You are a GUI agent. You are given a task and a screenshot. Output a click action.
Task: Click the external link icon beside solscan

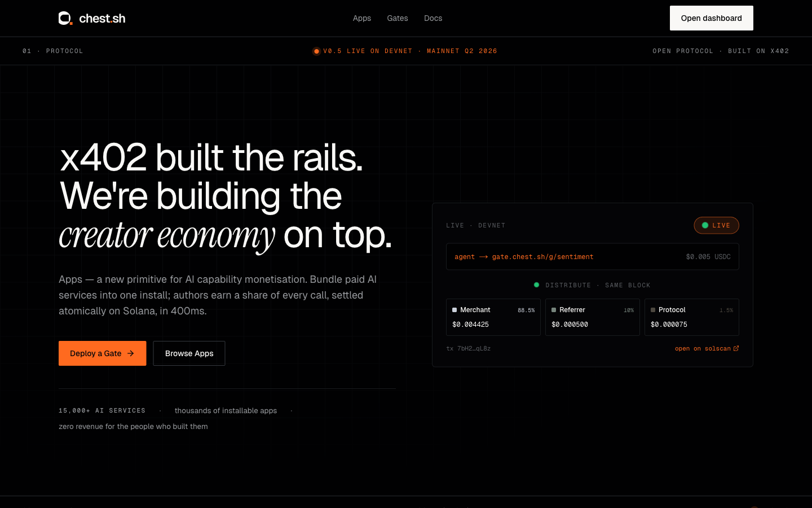click(736, 348)
